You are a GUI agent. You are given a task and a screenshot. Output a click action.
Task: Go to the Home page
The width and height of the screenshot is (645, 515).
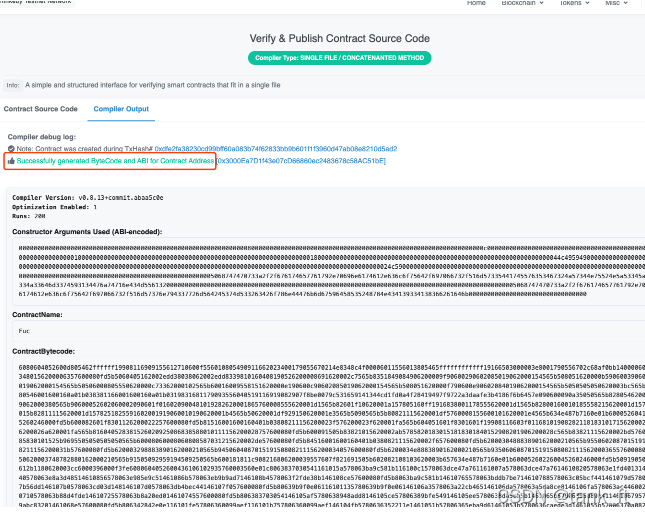click(476, 3)
